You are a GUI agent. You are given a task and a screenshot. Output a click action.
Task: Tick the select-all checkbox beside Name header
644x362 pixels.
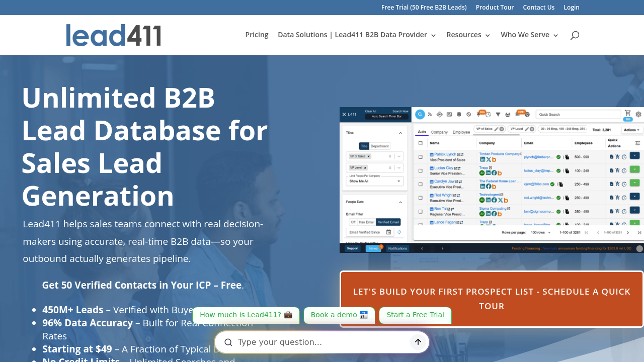(421, 143)
